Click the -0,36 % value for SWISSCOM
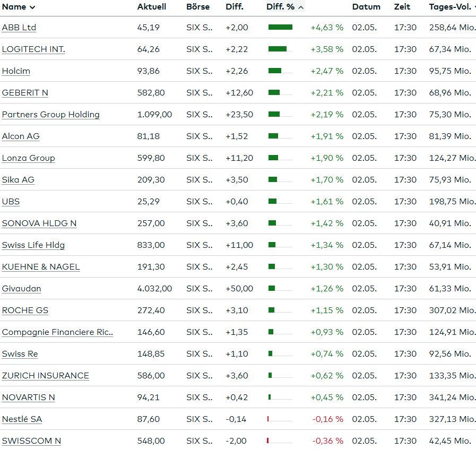 click(x=328, y=441)
